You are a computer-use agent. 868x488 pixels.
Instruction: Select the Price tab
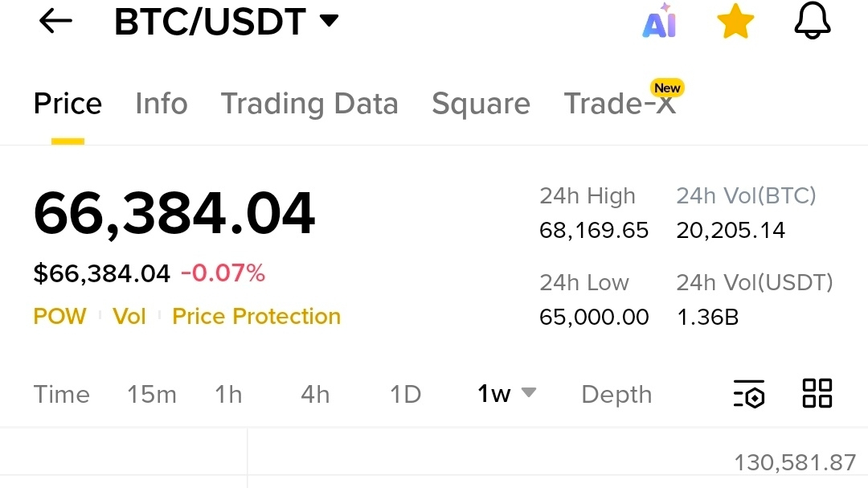pyautogui.click(x=68, y=104)
